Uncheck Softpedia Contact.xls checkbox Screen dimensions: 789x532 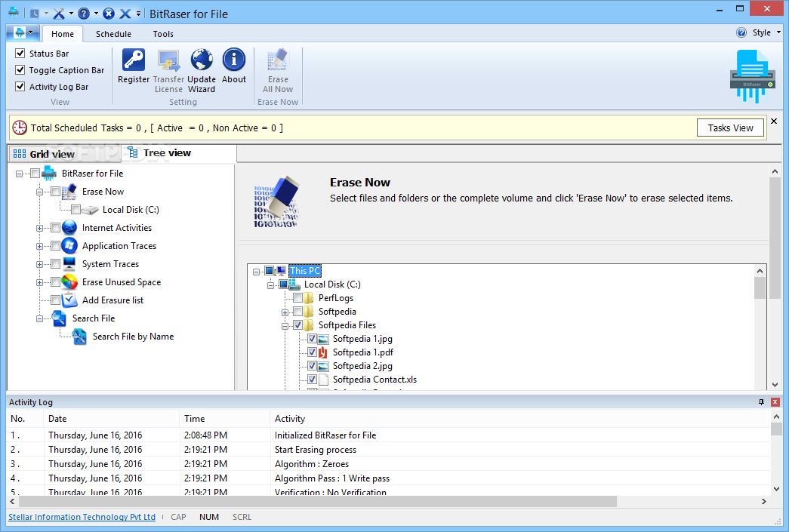312,379
